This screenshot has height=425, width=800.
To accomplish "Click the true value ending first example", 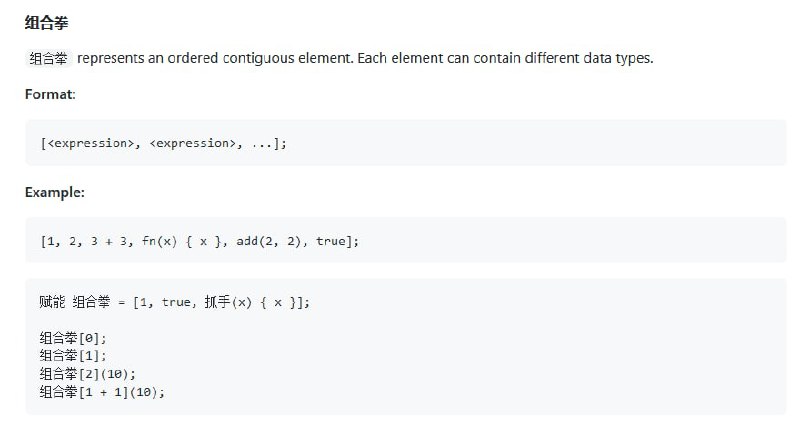I will (331, 241).
